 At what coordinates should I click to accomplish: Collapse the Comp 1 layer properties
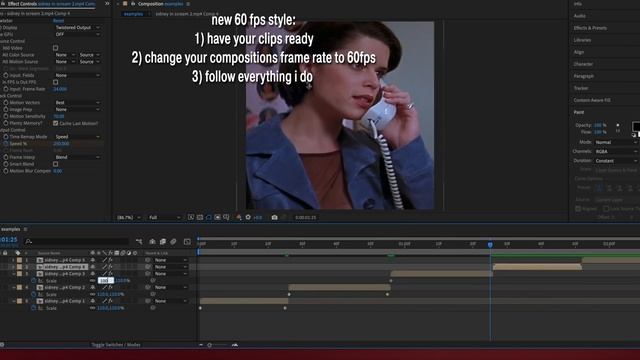tap(13, 301)
